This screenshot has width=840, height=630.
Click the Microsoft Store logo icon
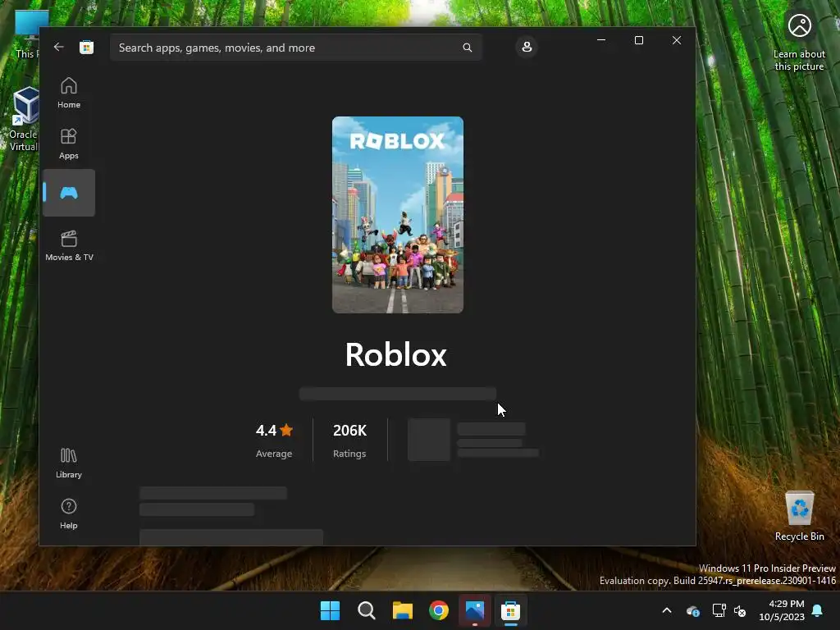click(86, 47)
